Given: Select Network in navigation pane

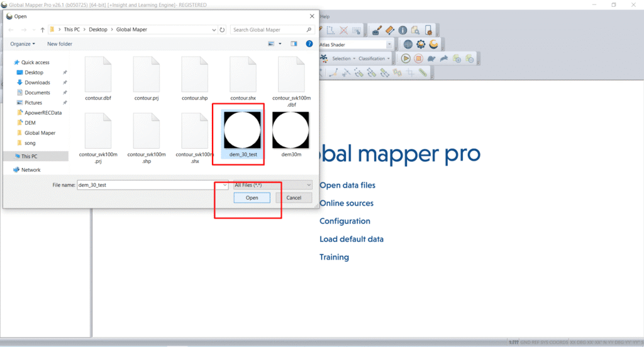Looking at the screenshot, I should tap(31, 170).
